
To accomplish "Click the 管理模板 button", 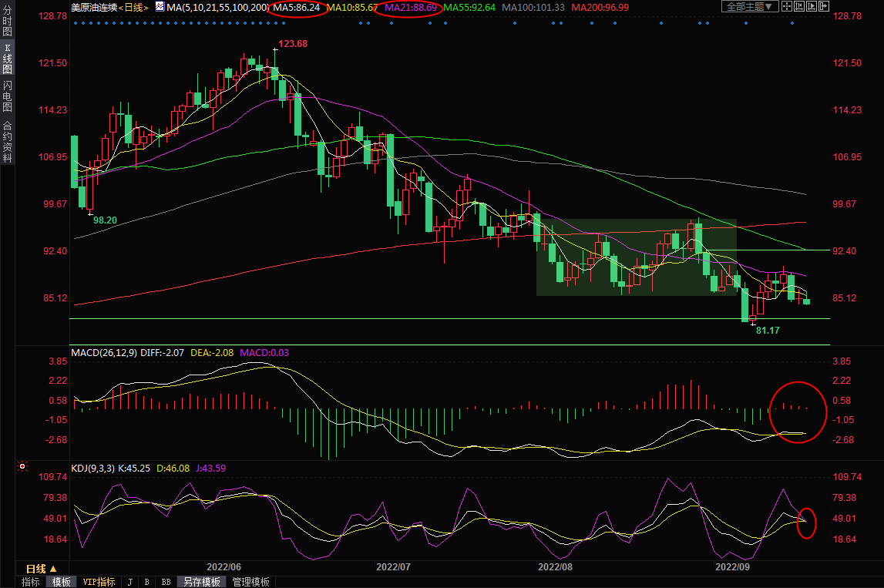I will tap(250, 582).
